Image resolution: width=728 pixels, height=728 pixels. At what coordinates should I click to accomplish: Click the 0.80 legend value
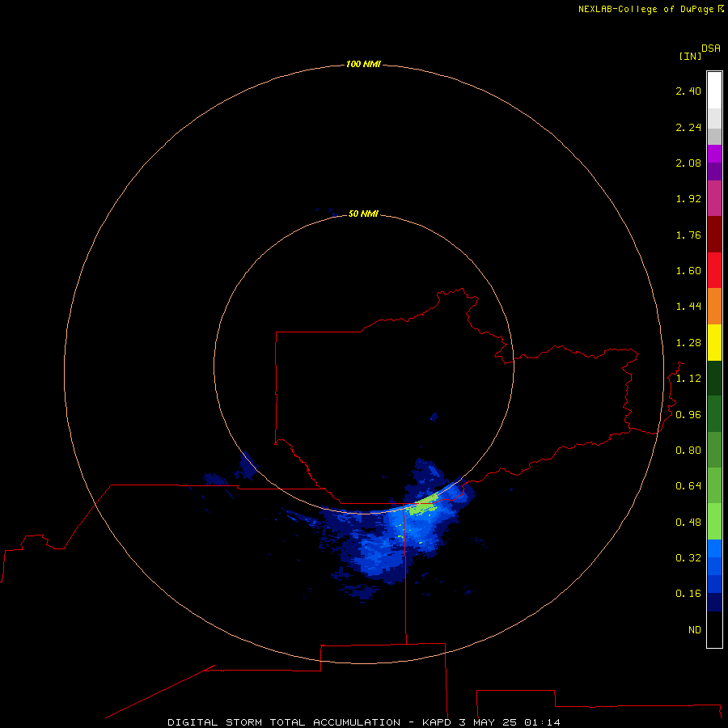[688, 451]
